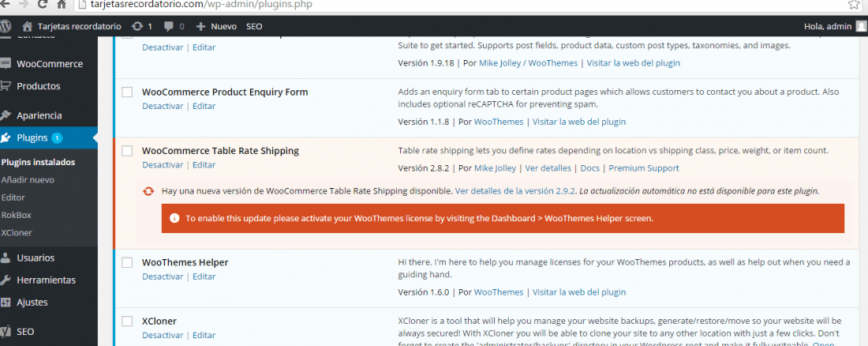This screenshot has height=346, width=868.
Task: Click the Herramientas wrench icon
Action: [x=6, y=280]
